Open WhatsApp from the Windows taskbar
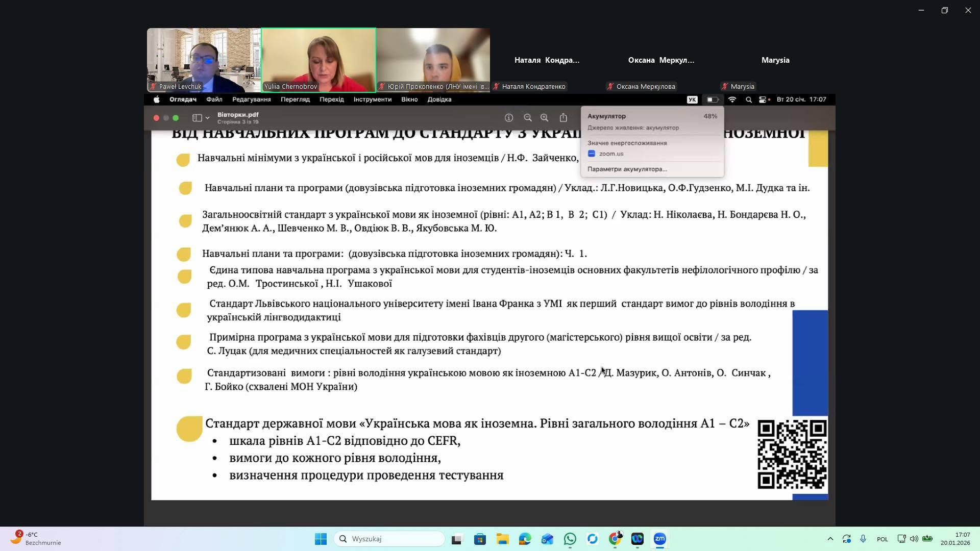Image resolution: width=980 pixels, height=551 pixels. coord(570,539)
